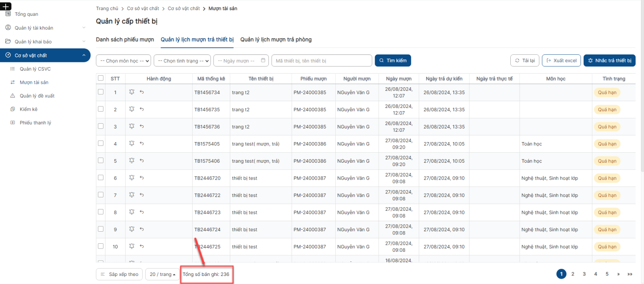Click the Nhắc trả thiết bị button

[x=609, y=60]
